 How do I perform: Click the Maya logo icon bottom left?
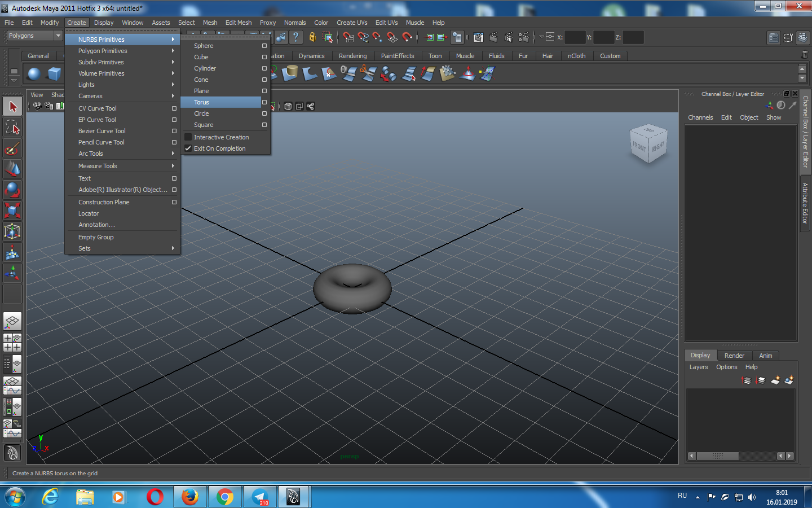[x=12, y=453]
